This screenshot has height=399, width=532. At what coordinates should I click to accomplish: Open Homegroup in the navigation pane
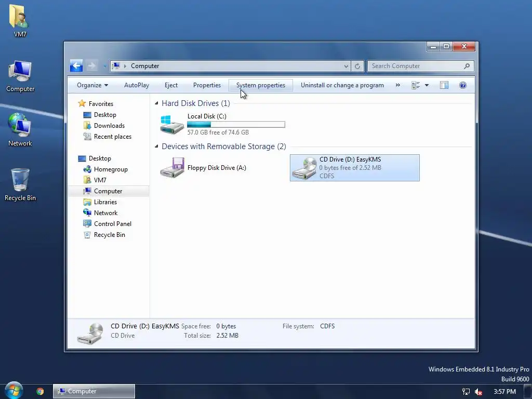pos(111,169)
